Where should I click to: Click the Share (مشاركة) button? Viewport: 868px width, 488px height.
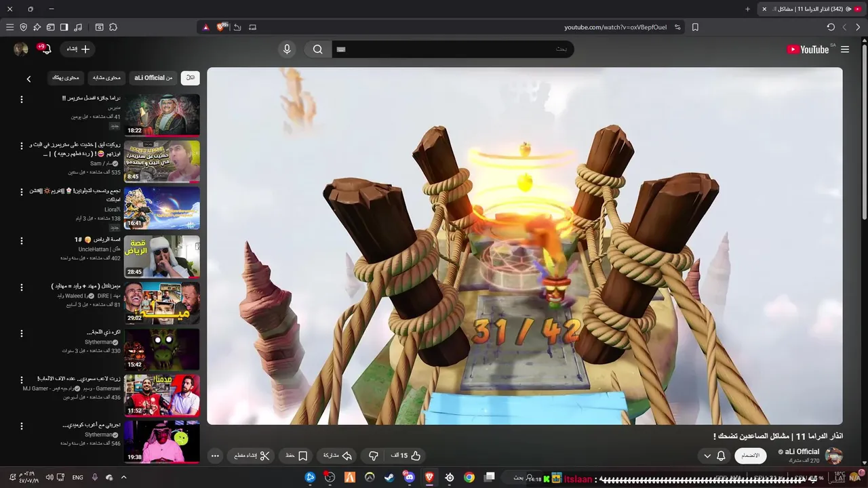click(x=337, y=455)
